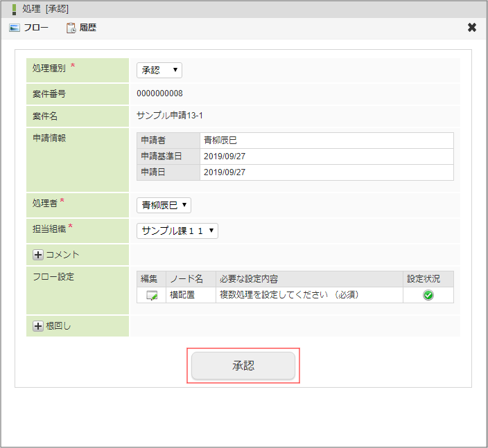Click applicant name 青柳辰巳 in 申請情報 table
The height and width of the screenshot is (448, 488).
click(220, 141)
